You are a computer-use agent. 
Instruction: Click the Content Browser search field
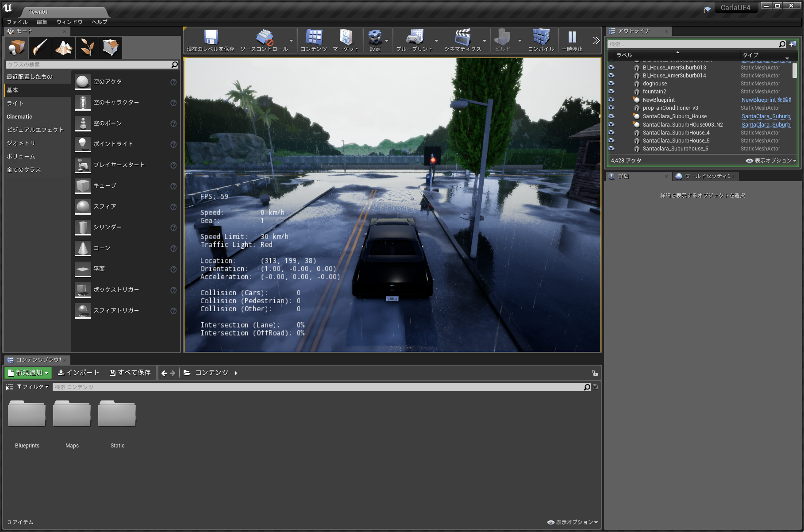[x=318, y=387]
